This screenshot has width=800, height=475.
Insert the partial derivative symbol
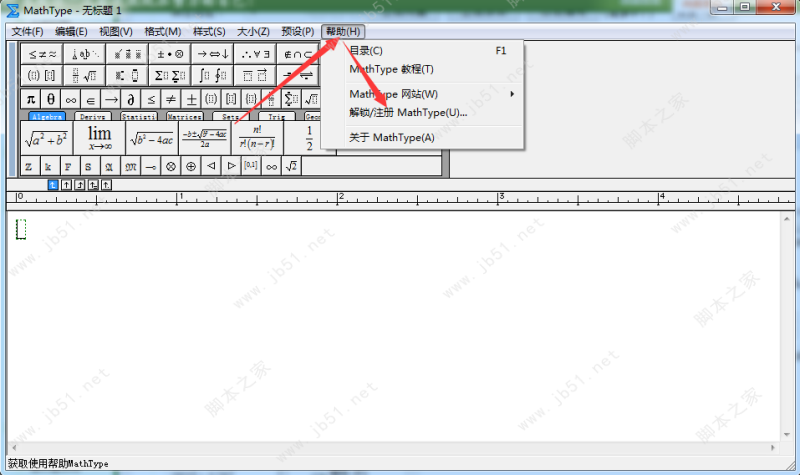click(x=131, y=98)
